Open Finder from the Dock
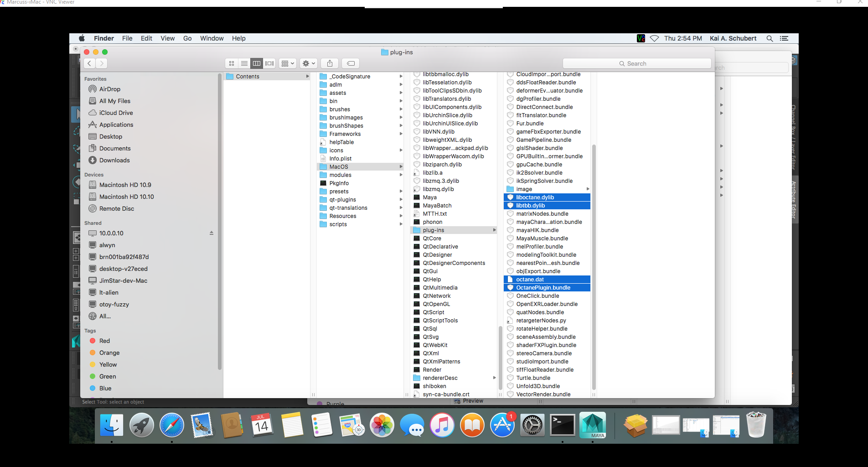The image size is (868, 467). (111, 425)
